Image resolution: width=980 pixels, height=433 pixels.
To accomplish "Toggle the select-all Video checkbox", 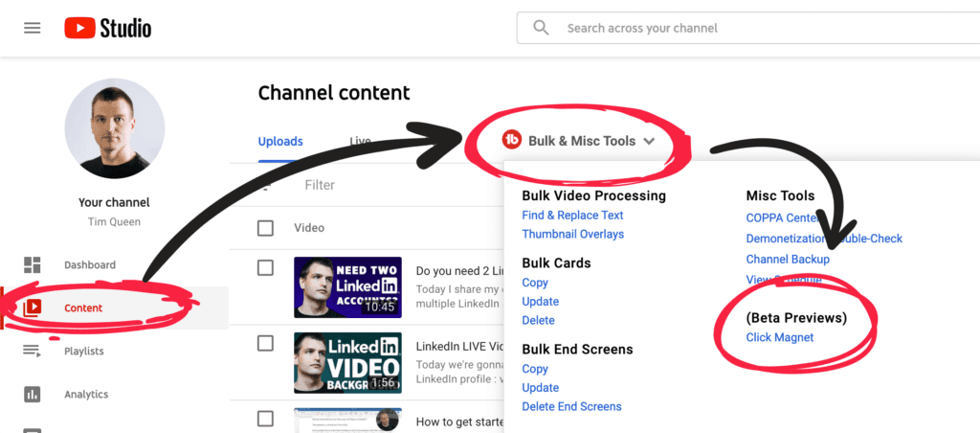I will (266, 228).
